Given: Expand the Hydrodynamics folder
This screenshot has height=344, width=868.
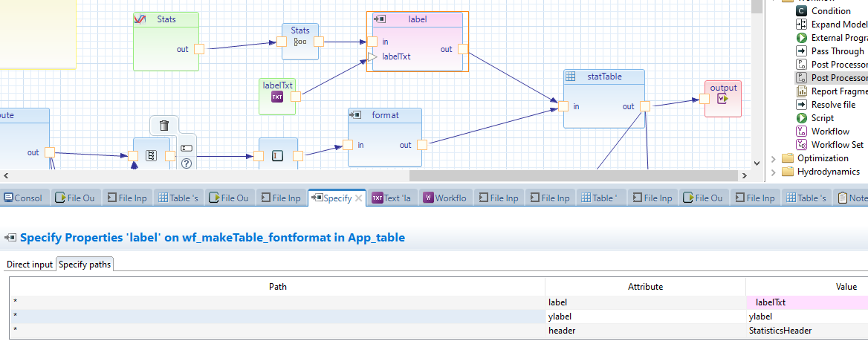Looking at the screenshot, I should [x=773, y=172].
